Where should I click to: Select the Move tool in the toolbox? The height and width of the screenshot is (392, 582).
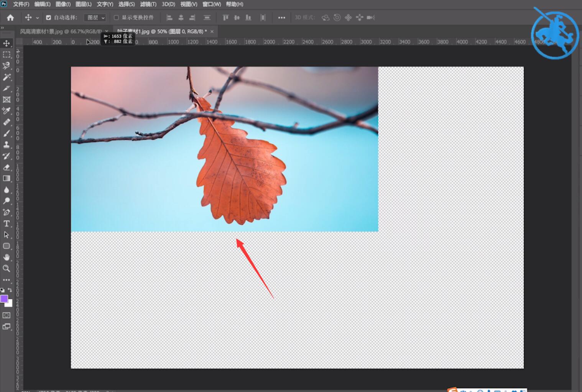(x=7, y=43)
